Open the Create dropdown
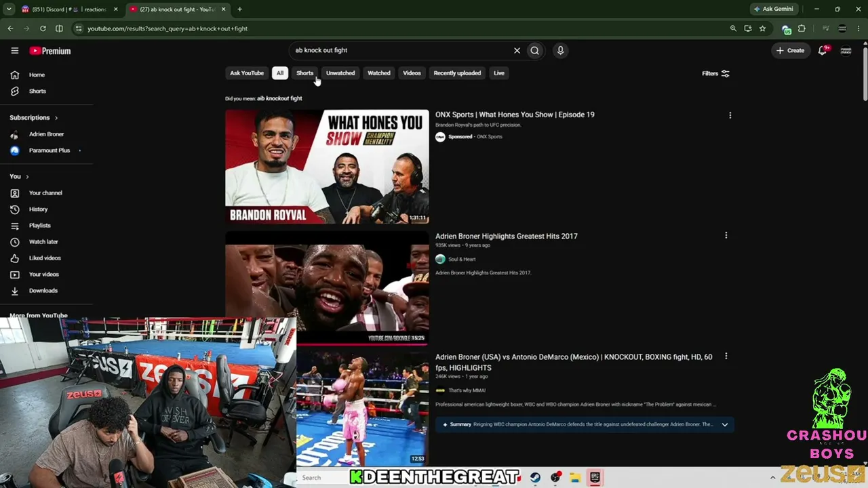868x488 pixels. 791,50
